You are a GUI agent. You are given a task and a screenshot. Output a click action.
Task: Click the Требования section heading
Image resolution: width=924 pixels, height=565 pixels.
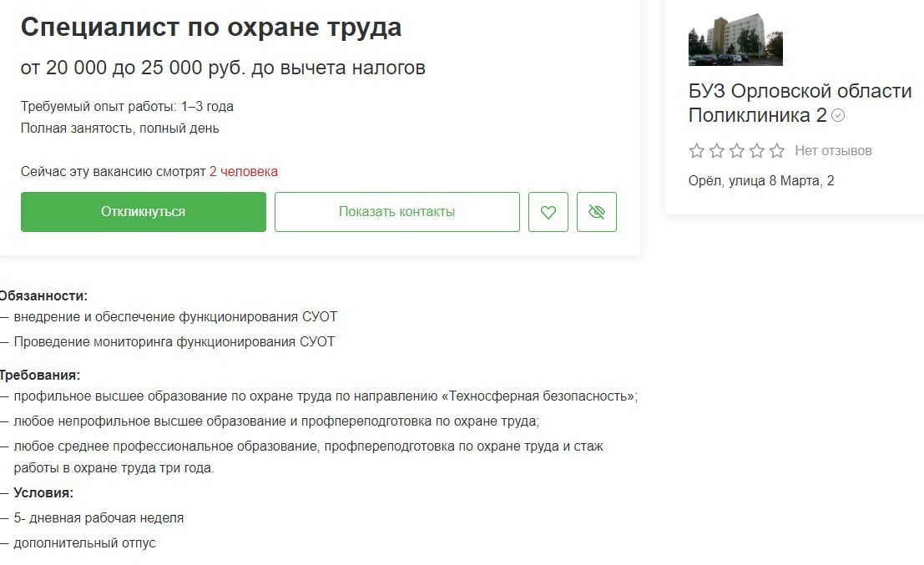(x=40, y=376)
